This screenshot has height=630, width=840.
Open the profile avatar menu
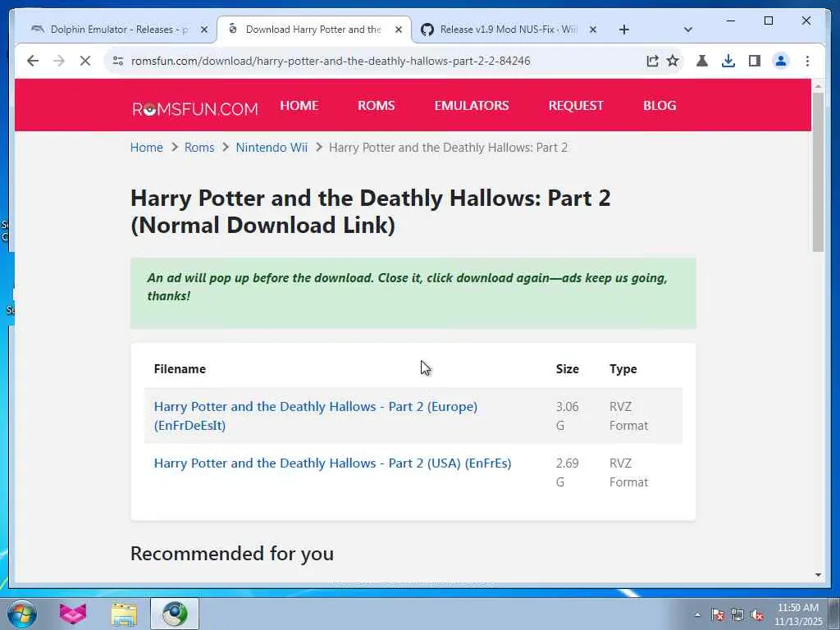click(x=781, y=61)
